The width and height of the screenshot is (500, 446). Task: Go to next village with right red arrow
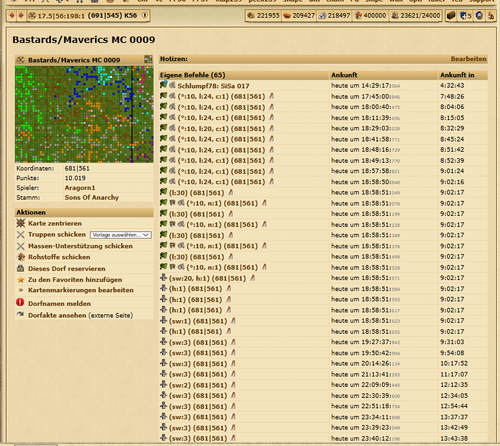pos(21,15)
